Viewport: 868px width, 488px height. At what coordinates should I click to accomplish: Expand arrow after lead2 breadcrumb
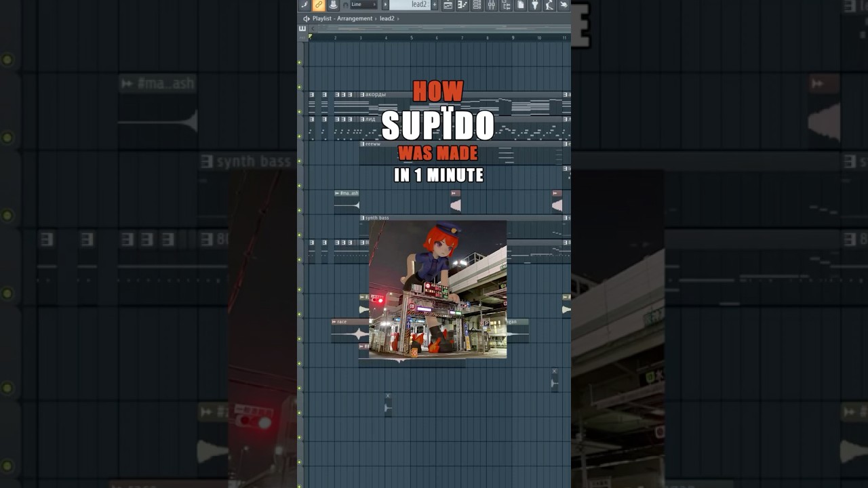(x=398, y=19)
